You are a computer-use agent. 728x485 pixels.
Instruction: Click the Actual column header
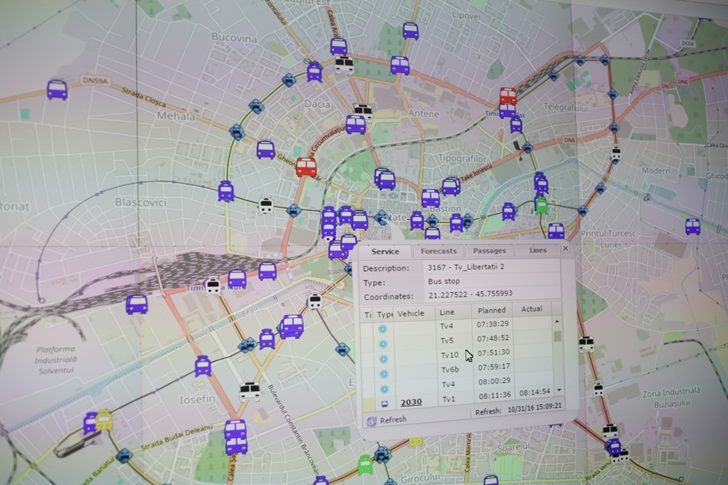(532, 310)
